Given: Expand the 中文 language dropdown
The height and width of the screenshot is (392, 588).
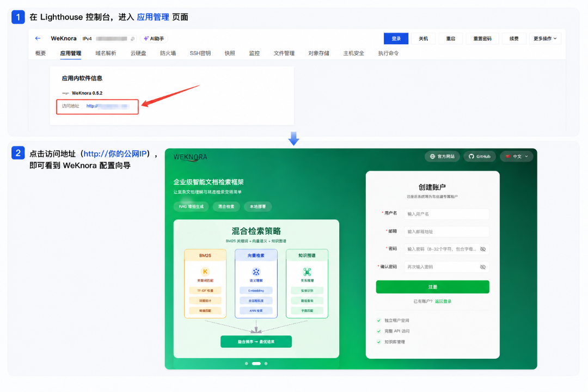Looking at the screenshot, I should tap(516, 156).
